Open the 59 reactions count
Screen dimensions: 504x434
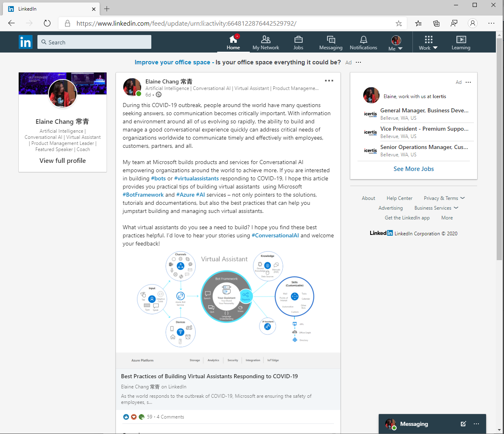(x=150, y=417)
